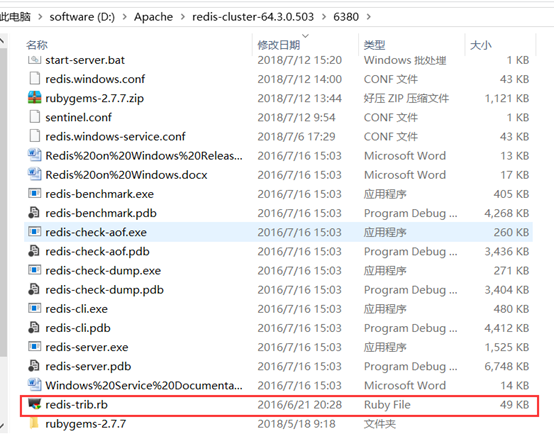The image size is (554, 434).
Task: Navigate to software (D:) in the breadcrumb
Action: [82, 17]
